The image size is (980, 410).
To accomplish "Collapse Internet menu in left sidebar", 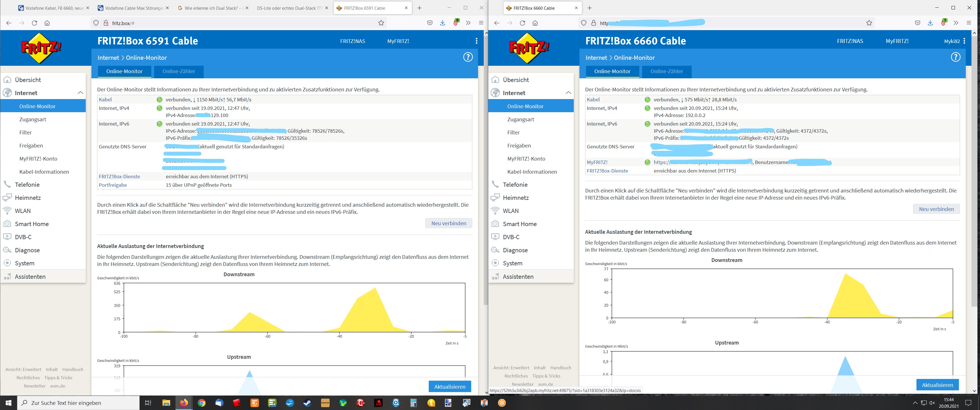I will 80,93.
